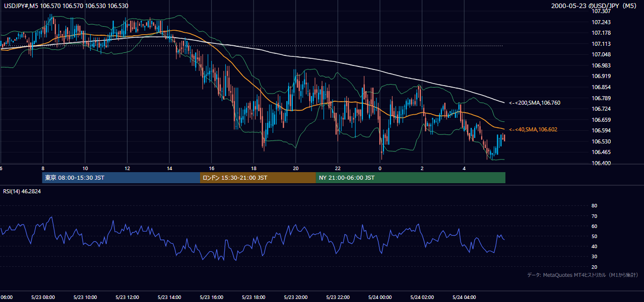Click RSI axis level 70
644x302 pixels.
point(594,216)
